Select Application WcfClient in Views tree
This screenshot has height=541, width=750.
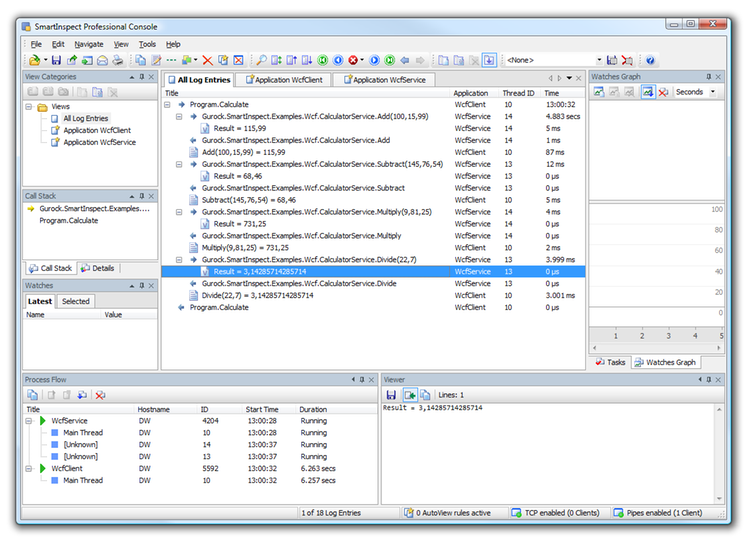97,130
